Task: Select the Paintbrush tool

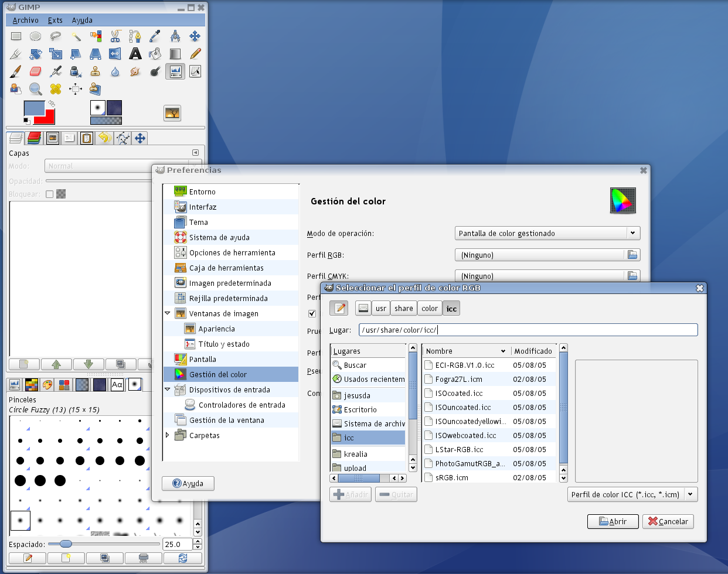Action: 16,71
